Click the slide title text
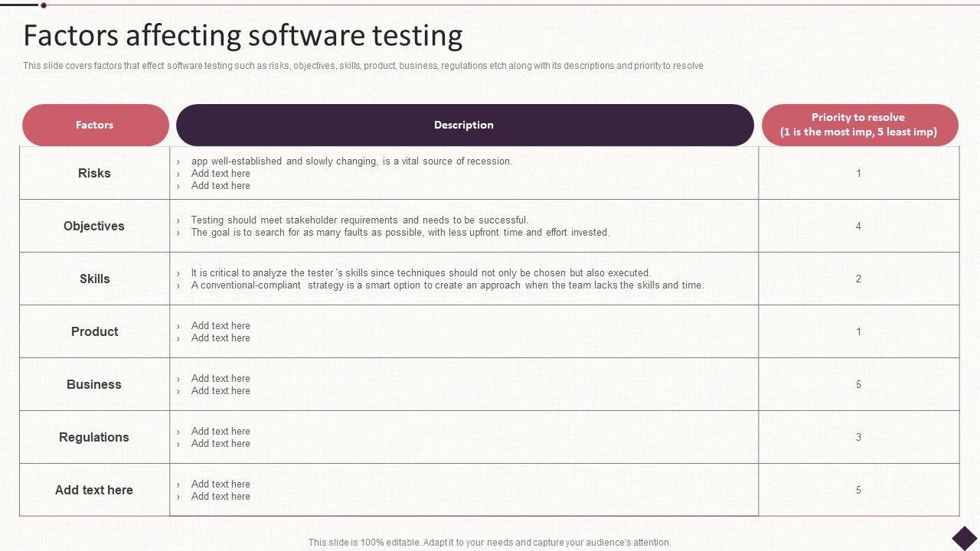This screenshot has height=551, width=980. point(243,36)
